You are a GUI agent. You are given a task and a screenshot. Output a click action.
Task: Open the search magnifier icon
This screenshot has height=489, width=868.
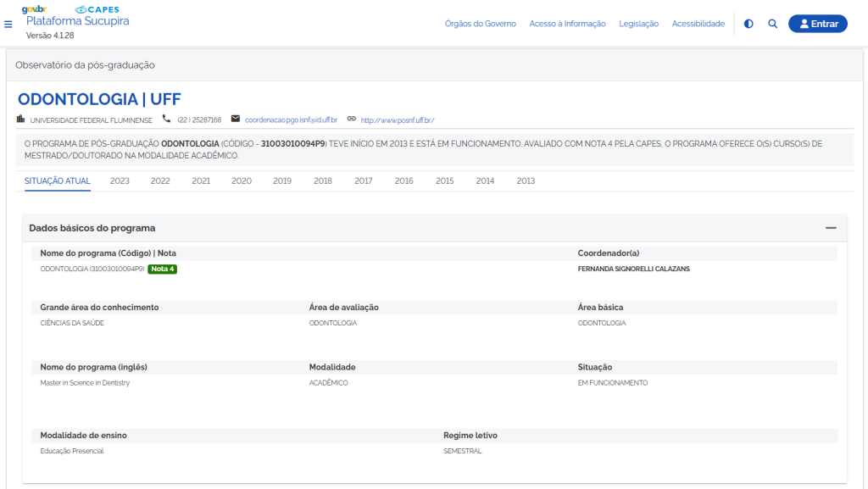pos(773,24)
